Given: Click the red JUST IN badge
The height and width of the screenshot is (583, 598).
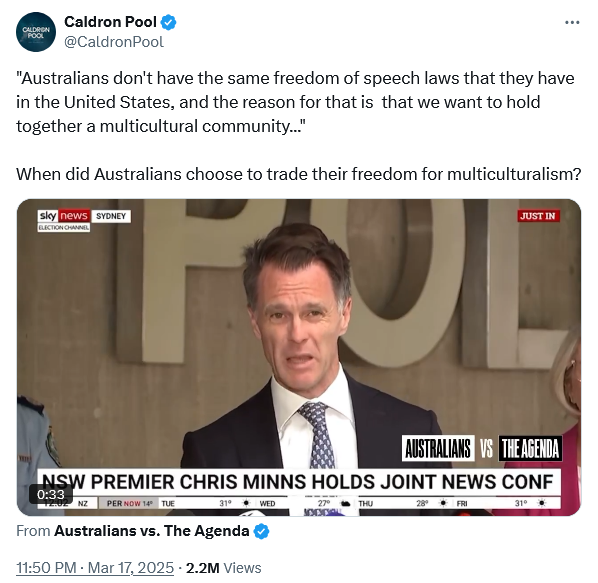Looking at the screenshot, I should click(539, 216).
